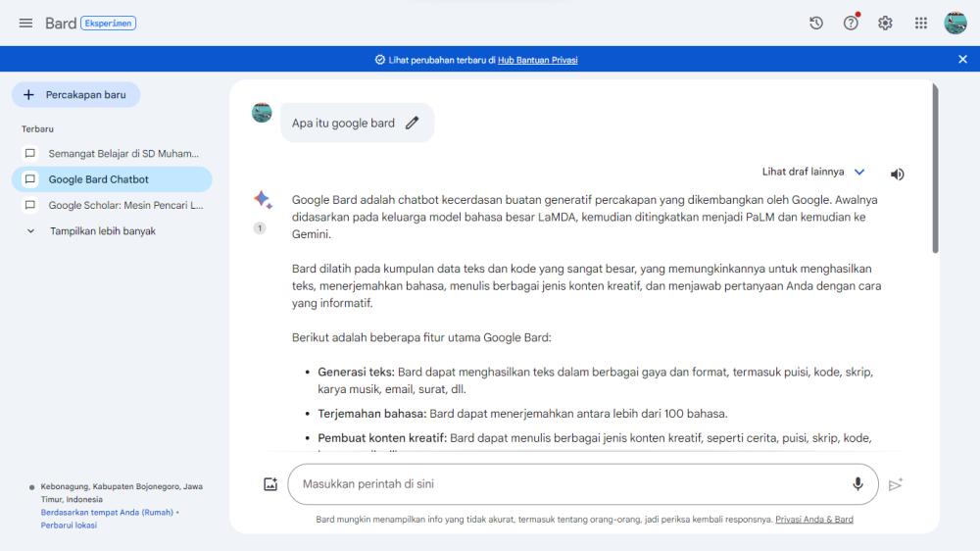Viewport: 980px width, 551px height.
Task: Select the Google Bard Chatbot conversation
Action: click(112, 179)
